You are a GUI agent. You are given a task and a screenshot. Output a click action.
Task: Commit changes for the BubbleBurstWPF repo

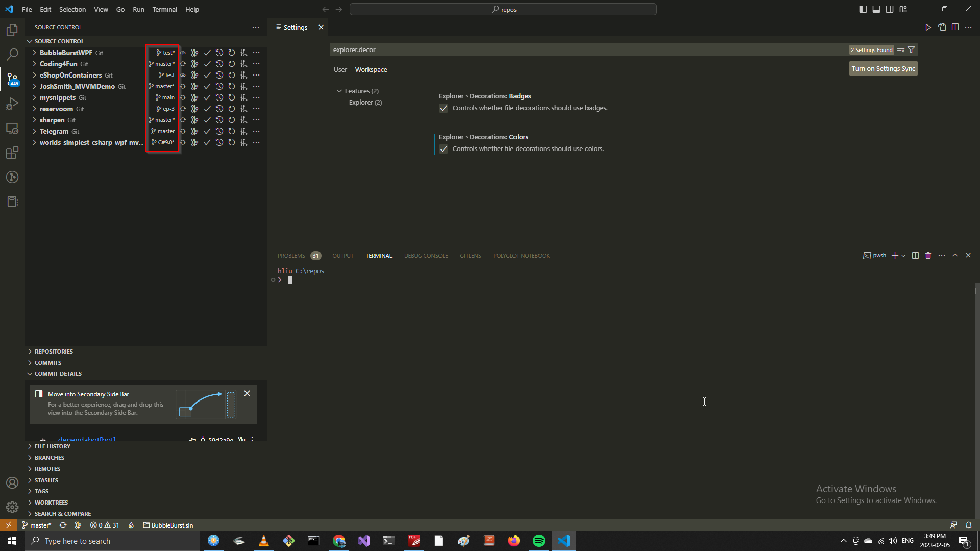[x=207, y=53]
